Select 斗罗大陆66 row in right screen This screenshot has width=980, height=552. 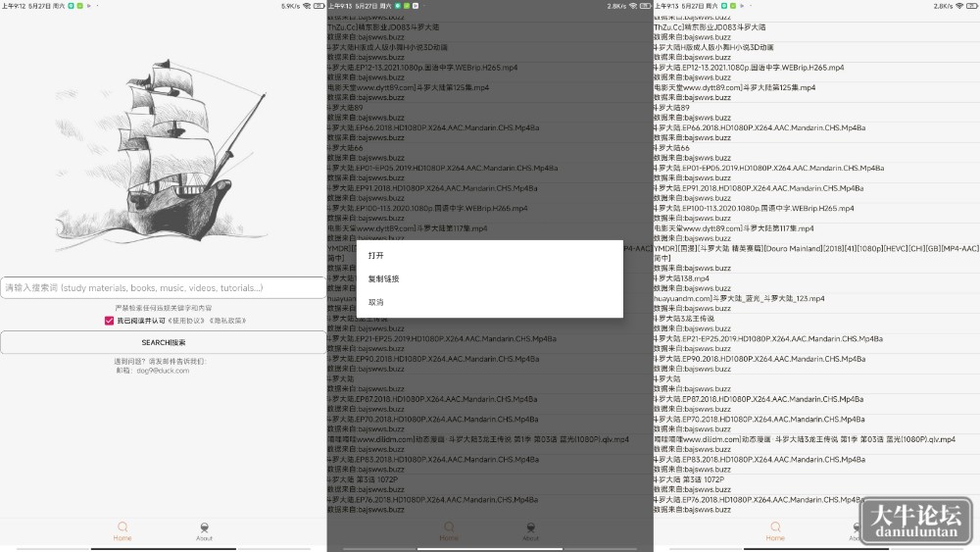(x=816, y=153)
